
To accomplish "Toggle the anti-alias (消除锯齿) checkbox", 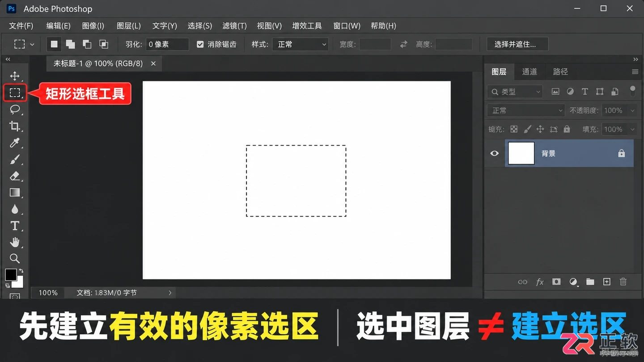I will click(x=200, y=44).
